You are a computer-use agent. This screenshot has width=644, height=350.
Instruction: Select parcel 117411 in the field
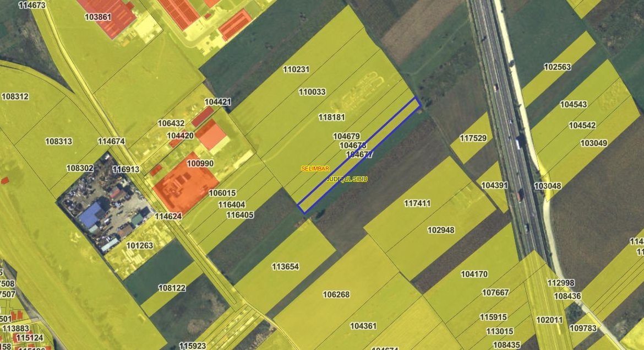coord(417,203)
